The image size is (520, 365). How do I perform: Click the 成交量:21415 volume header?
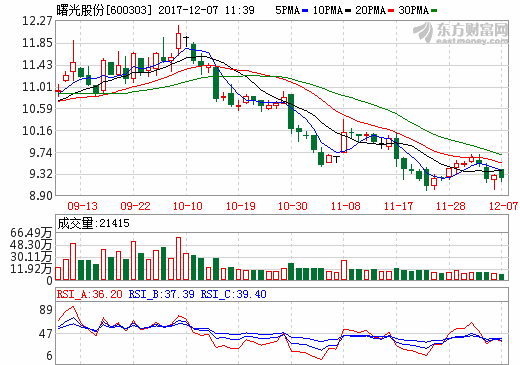pyautogui.click(x=93, y=223)
